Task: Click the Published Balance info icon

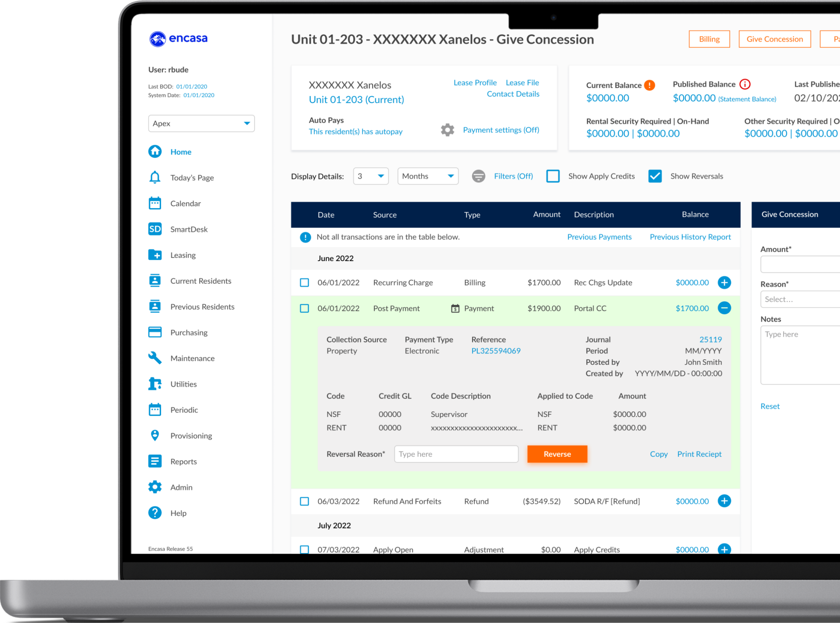Action: pos(745,84)
